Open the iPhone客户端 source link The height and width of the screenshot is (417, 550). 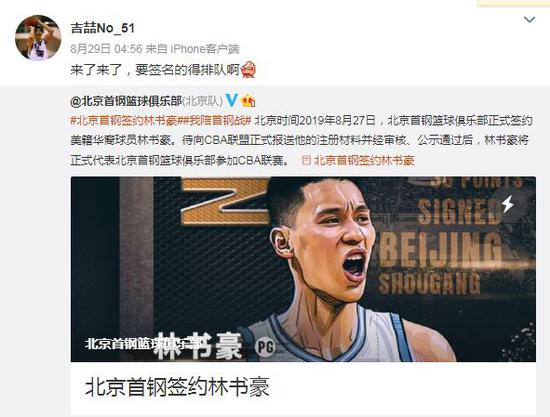pos(205,49)
